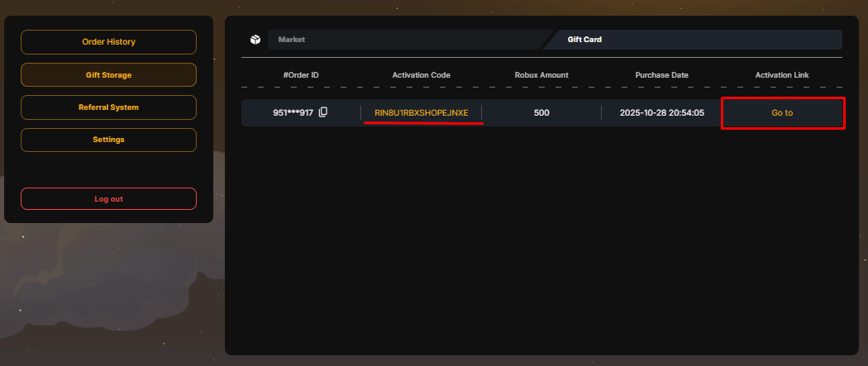Copy the order ID using copy icon
This screenshot has width=868, height=366.
tap(323, 112)
